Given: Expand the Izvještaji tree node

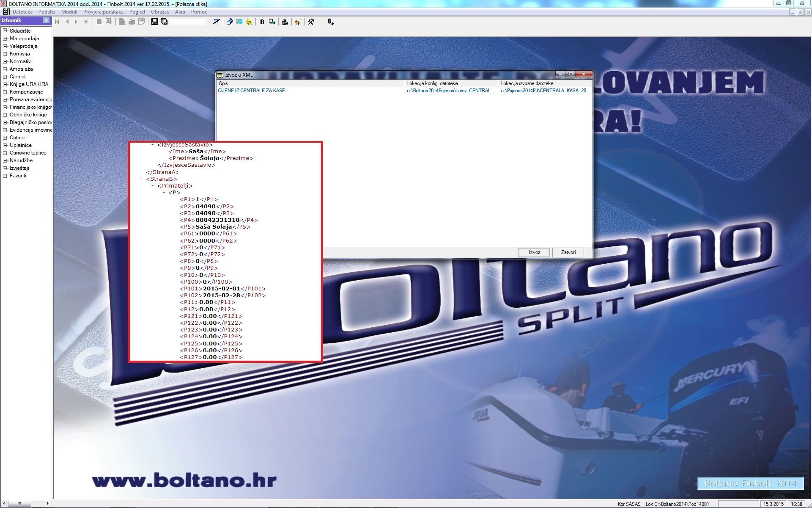Looking at the screenshot, I should tap(5, 168).
